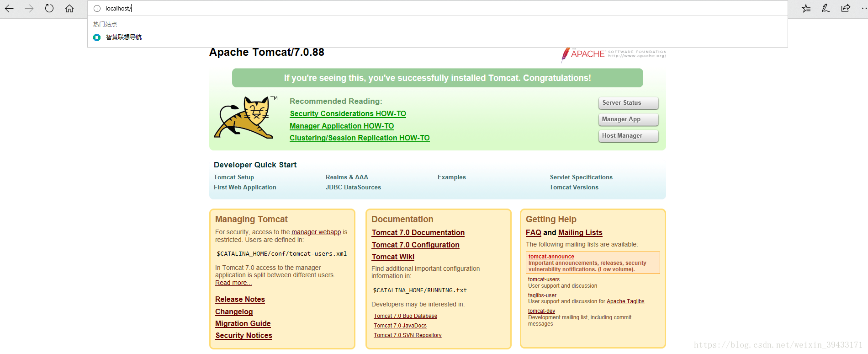
Task: Select the 智慧联想导航 suggestion
Action: [437, 38]
